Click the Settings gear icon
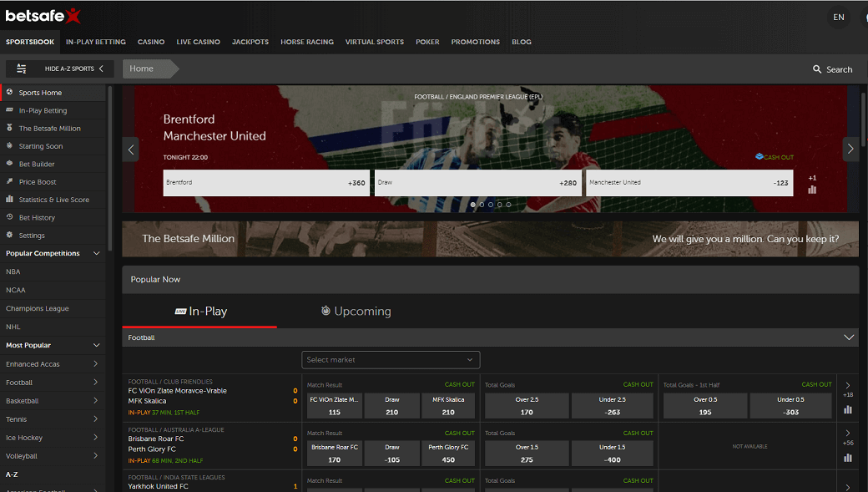The image size is (868, 492). pos(9,235)
